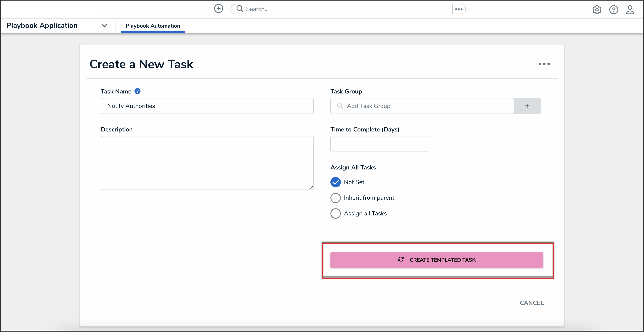This screenshot has width=644, height=332.
Task: Click the Cancel button
Action: 532,303
